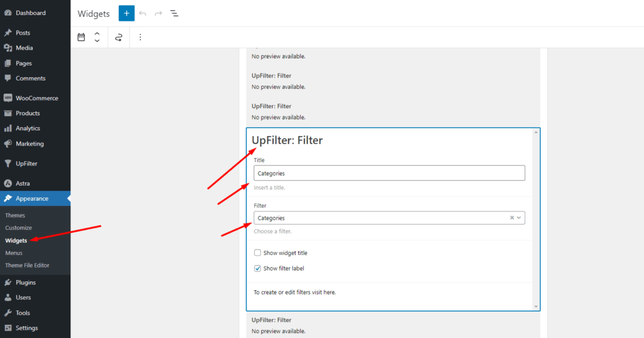Click the move-to-widget-area curved arrow icon

(118, 37)
